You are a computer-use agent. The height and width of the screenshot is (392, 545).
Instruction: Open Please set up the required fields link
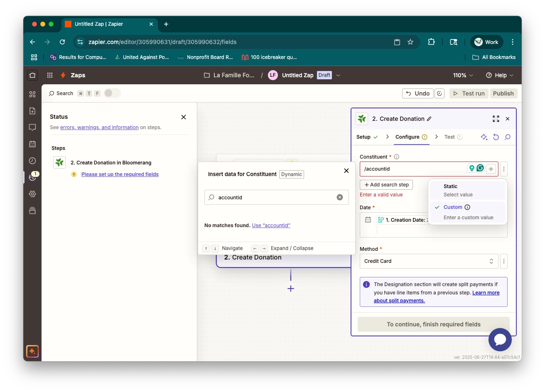tap(120, 174)
